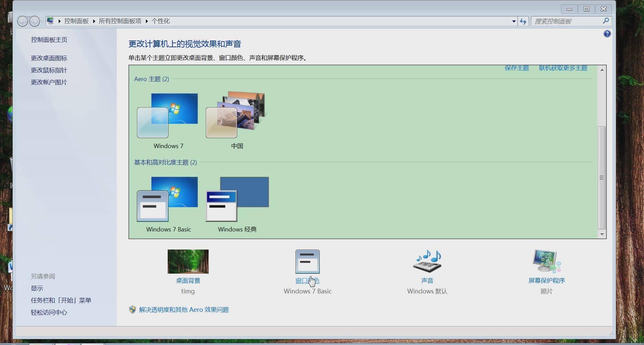Expand the arrow after 所有控制面板项 breadcrumb

click(x=147, y=21)
